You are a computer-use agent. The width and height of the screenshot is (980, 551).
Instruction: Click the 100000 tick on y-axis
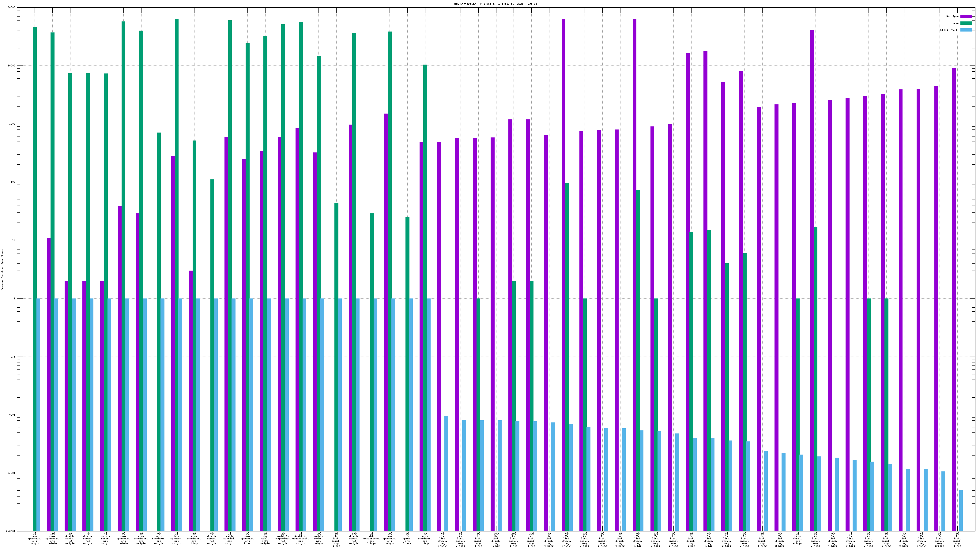(x=11, y=8)
